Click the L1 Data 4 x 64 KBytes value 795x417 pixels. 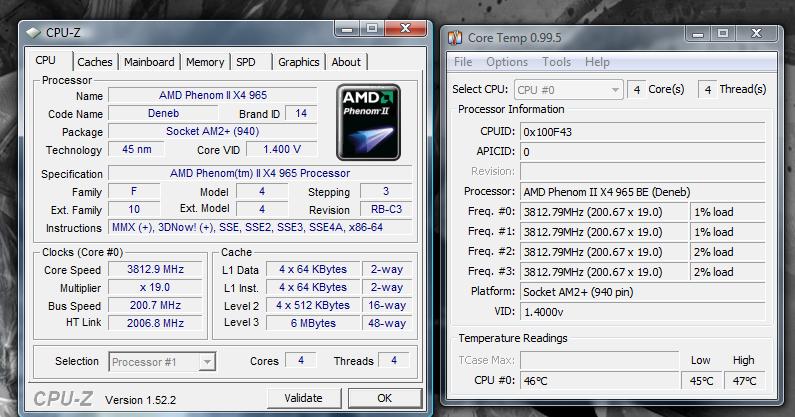[313, 269]
